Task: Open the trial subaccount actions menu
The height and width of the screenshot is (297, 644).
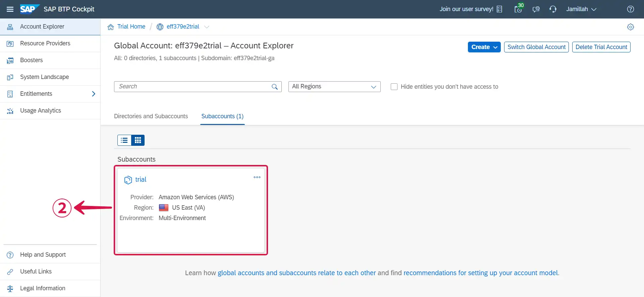Action: coord(257,177)
